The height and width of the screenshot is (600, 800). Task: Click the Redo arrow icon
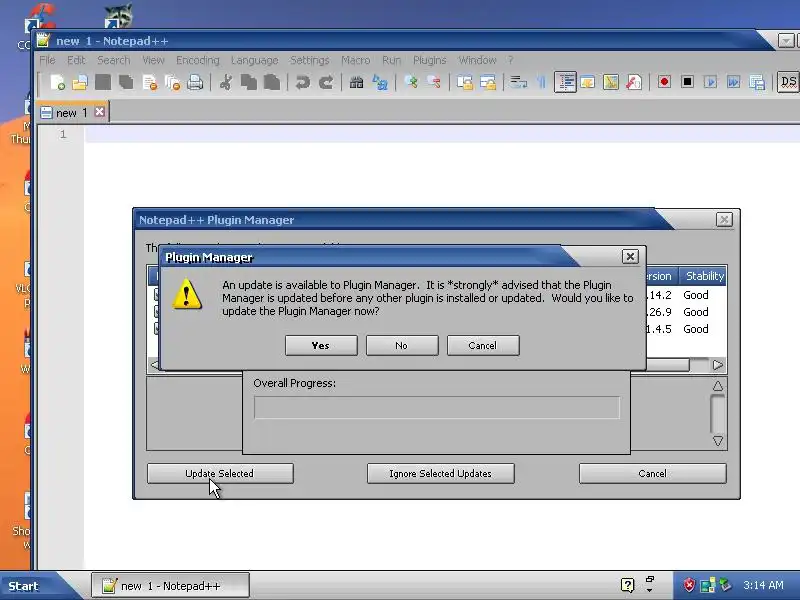pos(326,82)
